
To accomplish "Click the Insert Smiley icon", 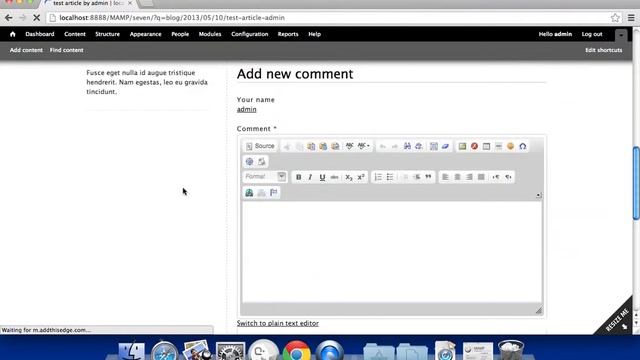I will coord(510,146).
